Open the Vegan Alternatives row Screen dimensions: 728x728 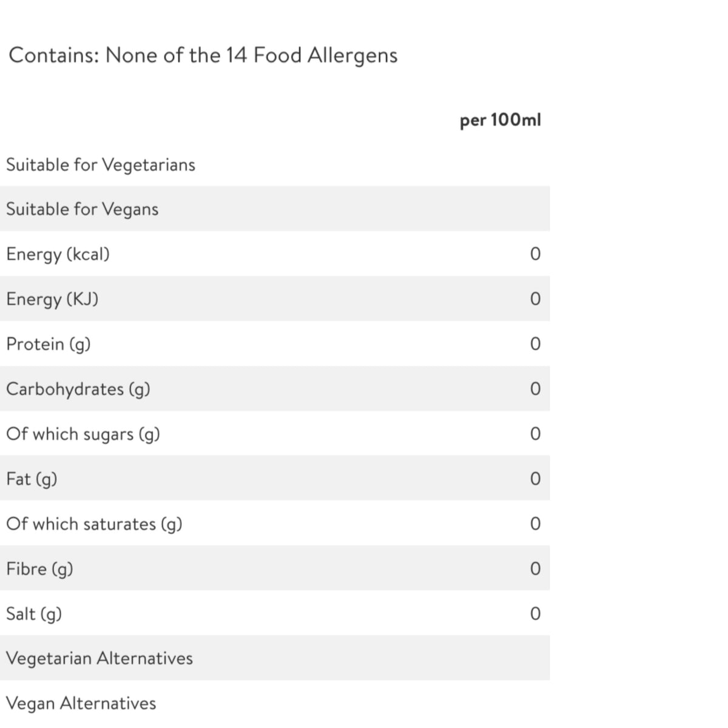click(x=275, y=703)
